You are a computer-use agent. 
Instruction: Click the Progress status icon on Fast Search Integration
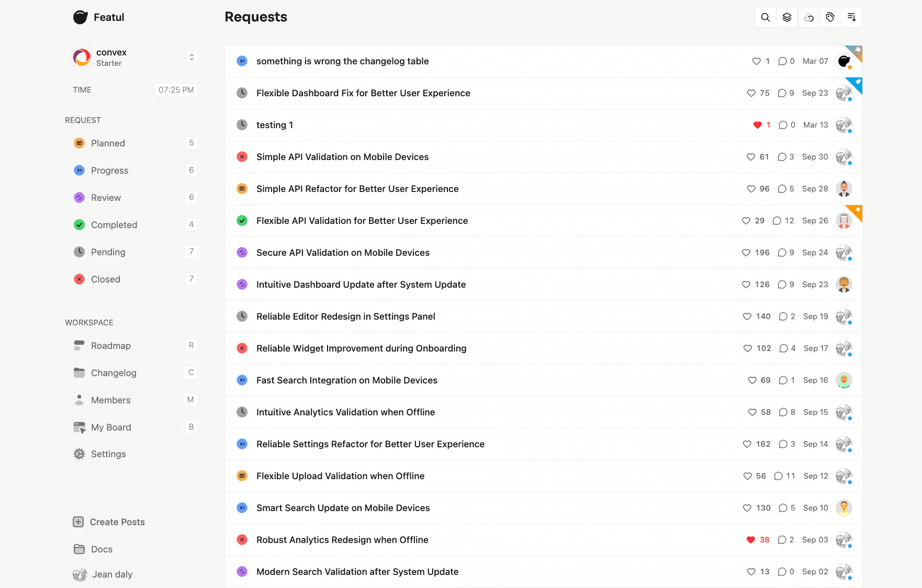pos(242,380)
